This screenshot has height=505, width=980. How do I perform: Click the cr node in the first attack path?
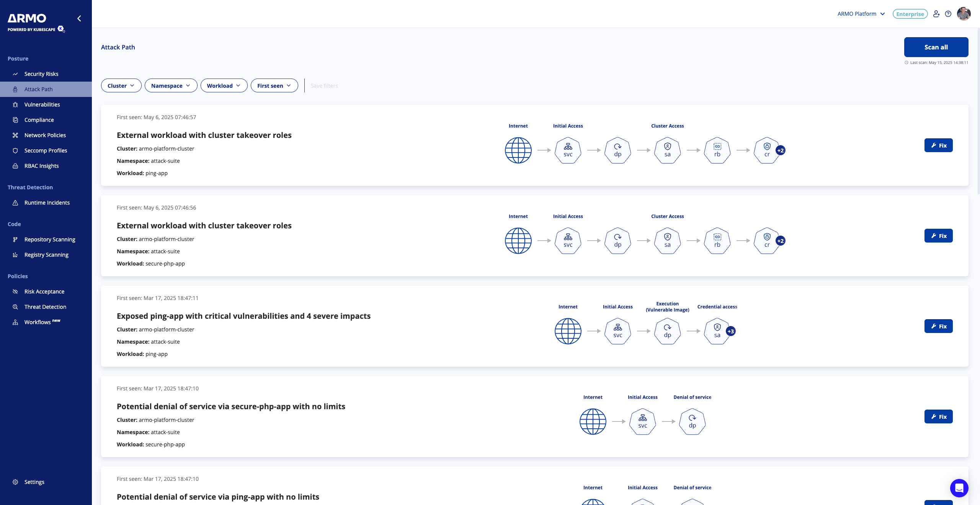[767, 150]
